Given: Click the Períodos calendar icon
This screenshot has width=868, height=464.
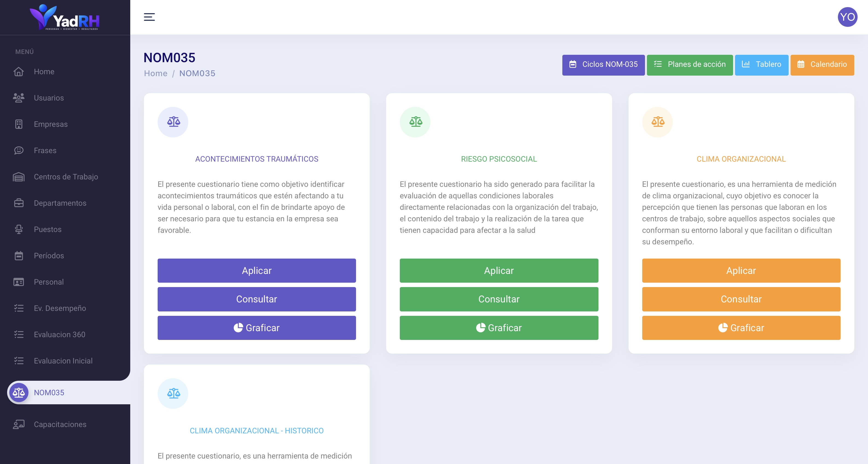Looking at the screenshot, I should [x=19, y=256].
